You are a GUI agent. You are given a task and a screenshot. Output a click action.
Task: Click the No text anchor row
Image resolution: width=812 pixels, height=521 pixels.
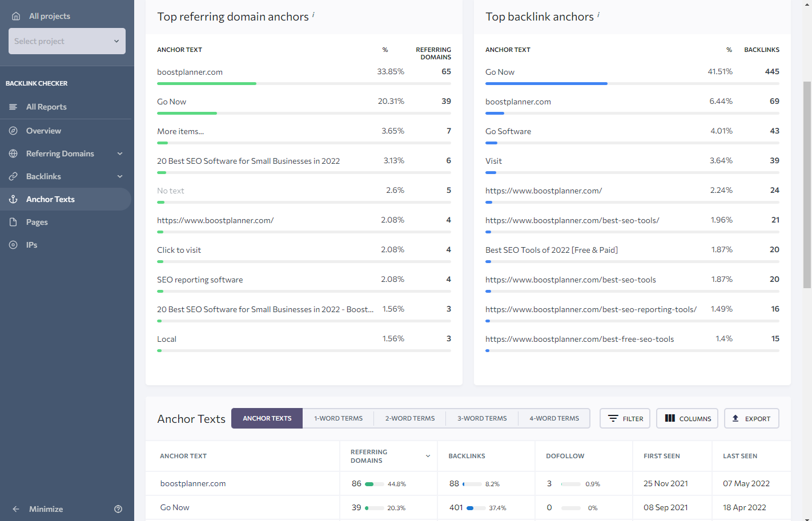tap(170, 191)
